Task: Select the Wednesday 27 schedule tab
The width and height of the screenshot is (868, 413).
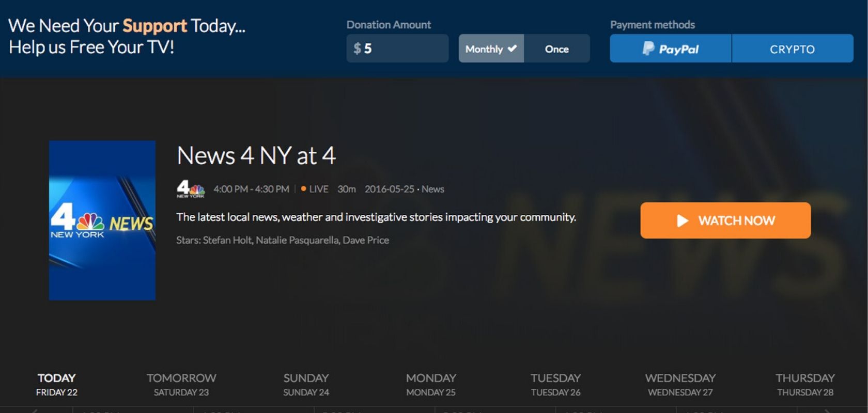Action: 680,385
